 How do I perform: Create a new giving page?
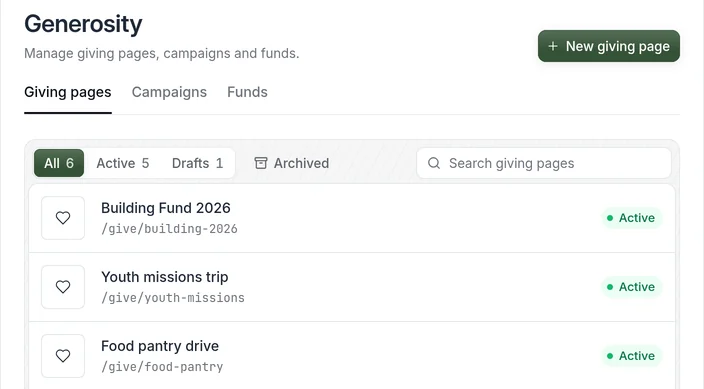609,46
